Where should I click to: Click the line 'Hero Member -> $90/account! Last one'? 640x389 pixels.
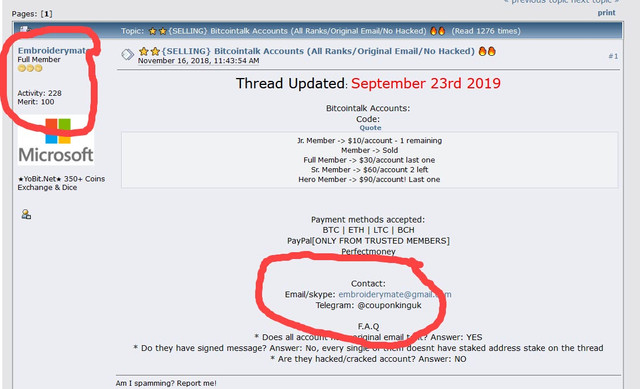[x=369, y=180]
